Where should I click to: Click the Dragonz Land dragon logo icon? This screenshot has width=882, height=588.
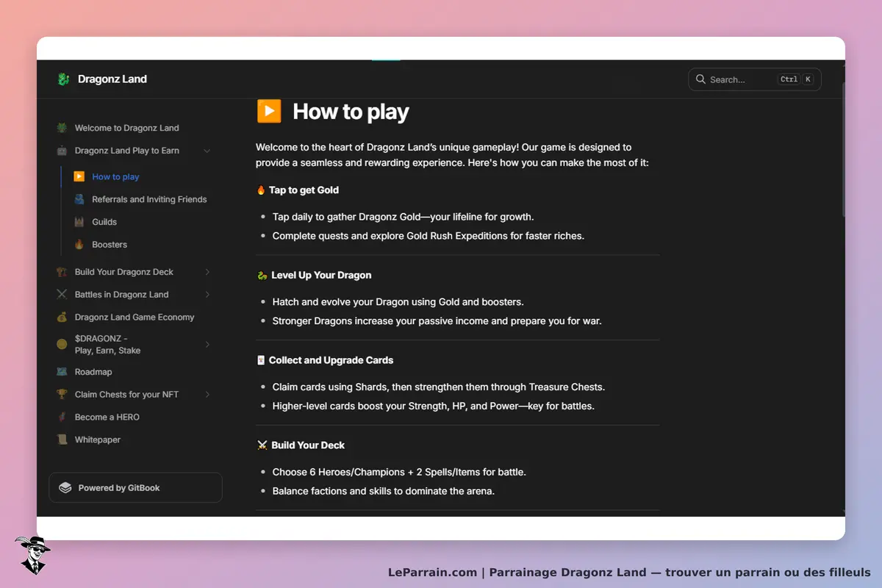[x=63, y=79]
